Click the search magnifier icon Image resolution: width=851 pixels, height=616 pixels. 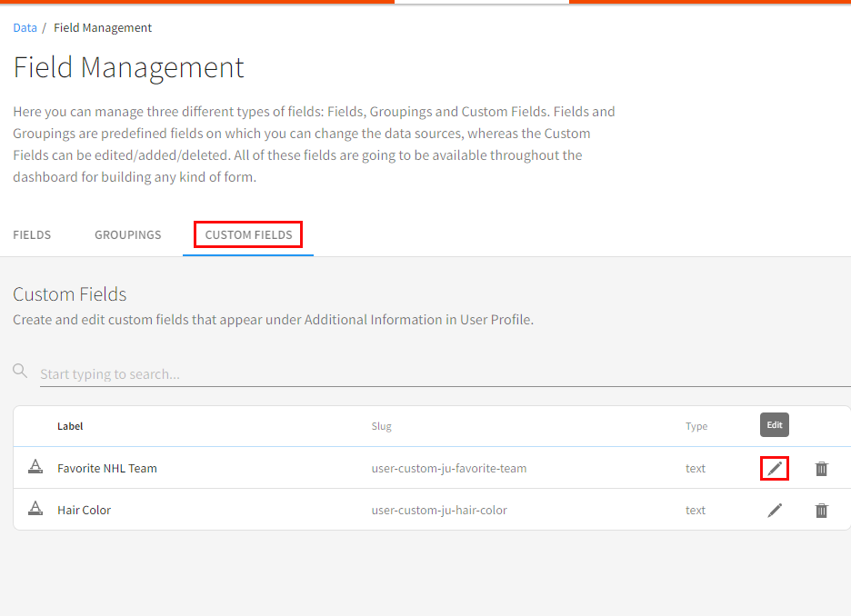(20, 371)
